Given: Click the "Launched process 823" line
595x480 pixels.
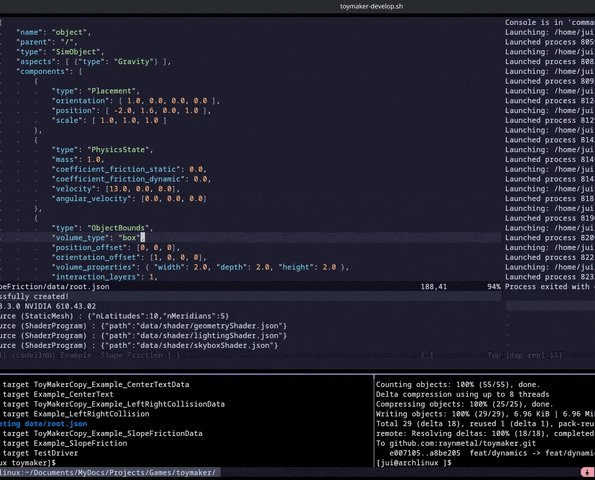Looking at the screenshot, I should 550,277.
